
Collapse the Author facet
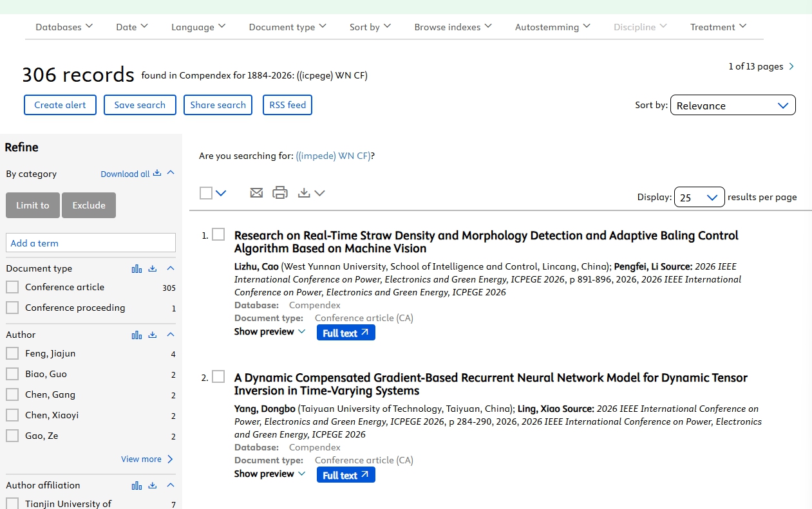click(x=171, y=335)
